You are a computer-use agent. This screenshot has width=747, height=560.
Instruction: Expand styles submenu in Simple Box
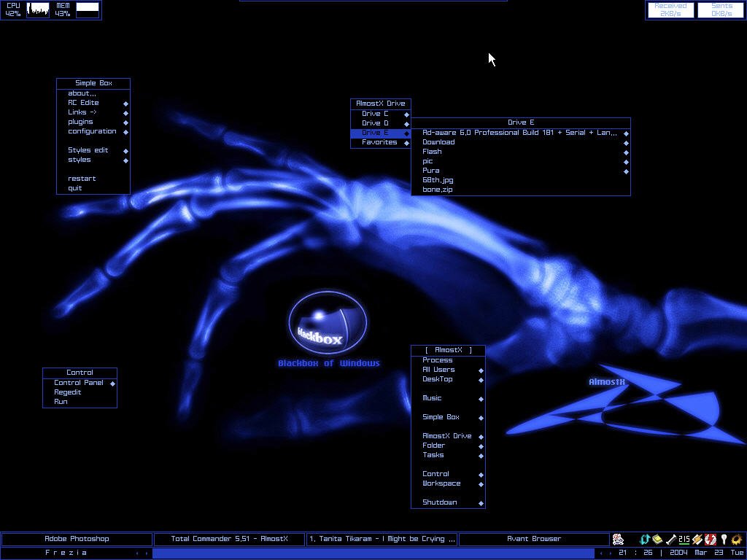[93, 160]
